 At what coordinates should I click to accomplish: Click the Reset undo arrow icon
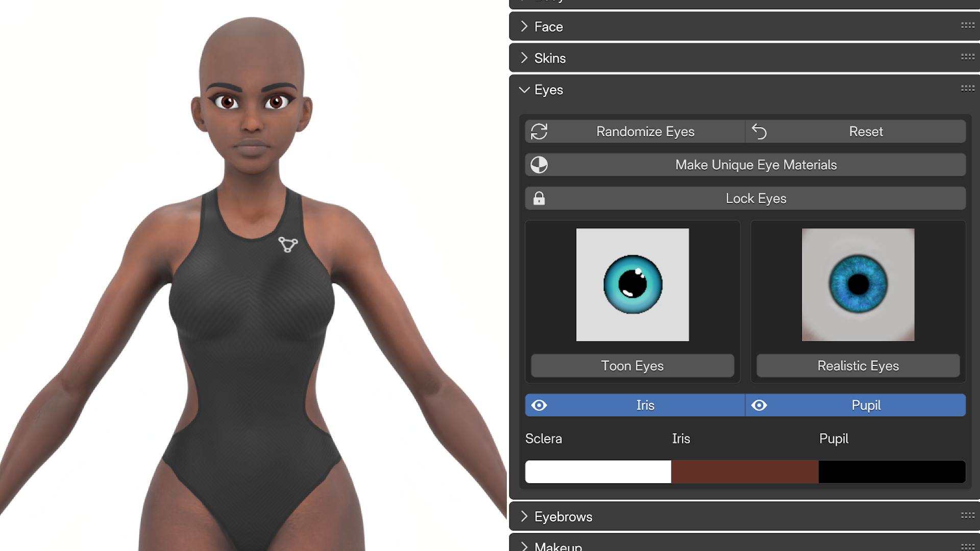pos(759,132)
